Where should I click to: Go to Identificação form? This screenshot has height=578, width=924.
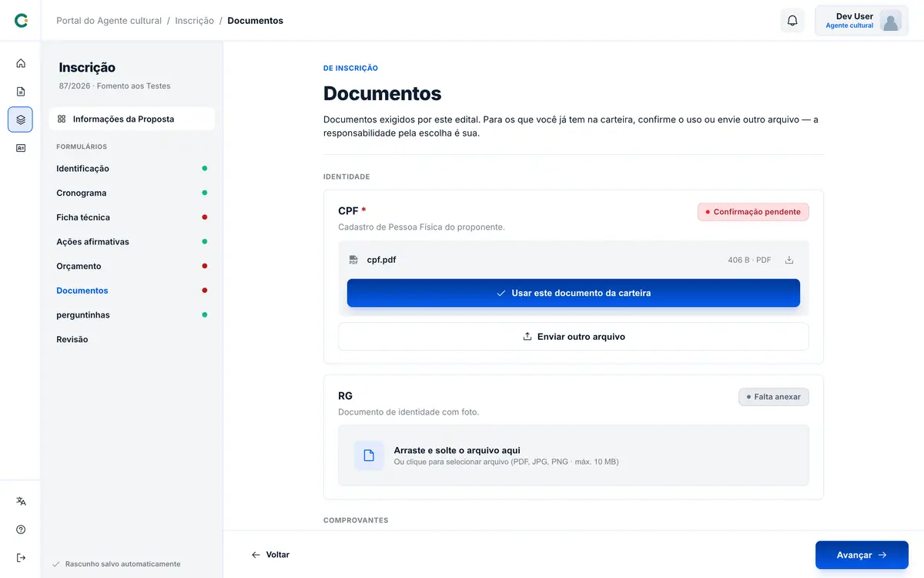click(132, 168)
